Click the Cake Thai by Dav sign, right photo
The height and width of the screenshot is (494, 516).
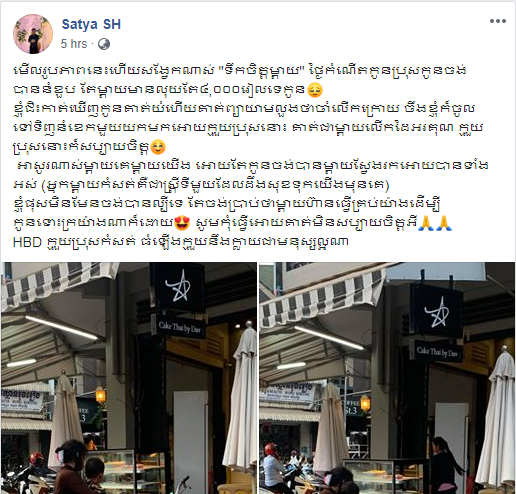(437, 351)
